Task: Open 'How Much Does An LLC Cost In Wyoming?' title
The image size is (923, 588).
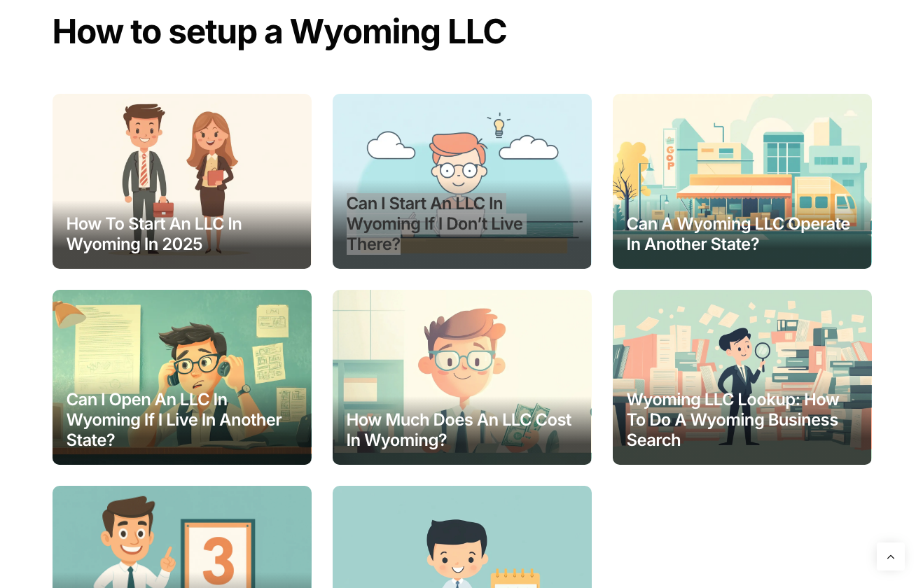Action: pyautogui.click(x=459, y=430)
